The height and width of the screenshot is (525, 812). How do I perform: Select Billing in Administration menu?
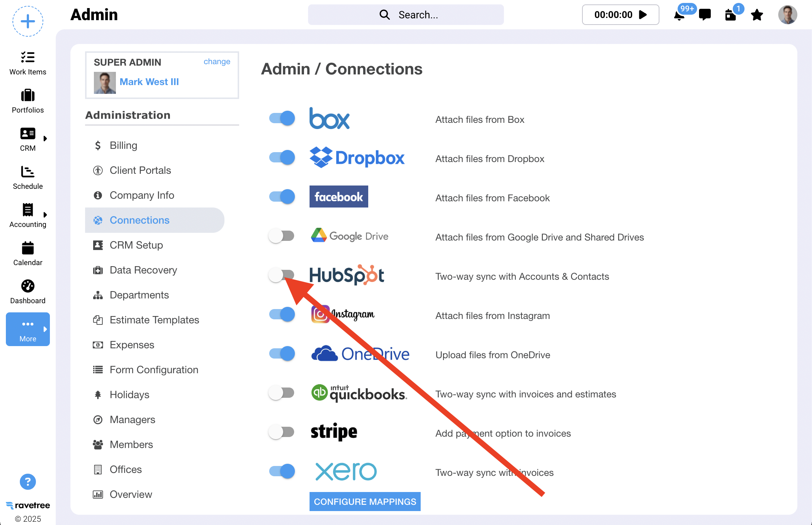tap(123, 146)
